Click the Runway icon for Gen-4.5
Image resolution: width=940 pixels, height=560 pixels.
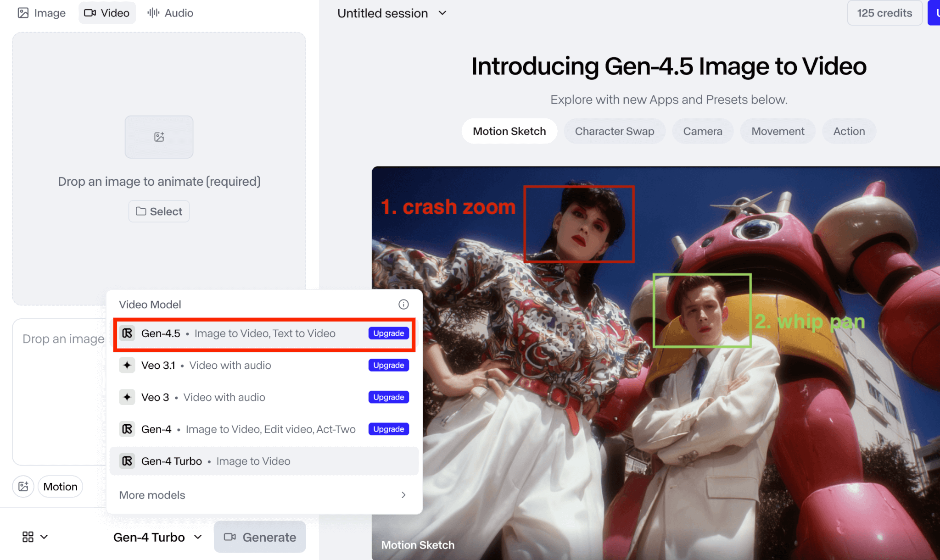pyautogui.click(x=127, y=333)
